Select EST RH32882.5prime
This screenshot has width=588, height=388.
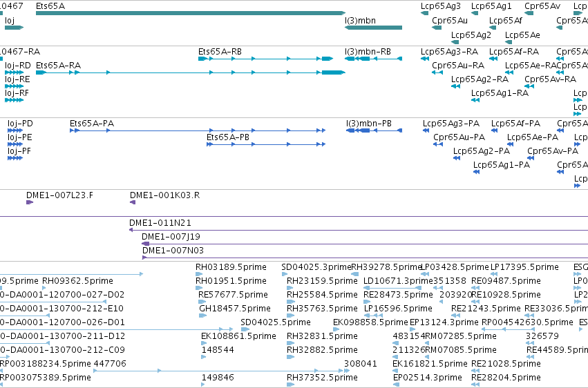322,350
